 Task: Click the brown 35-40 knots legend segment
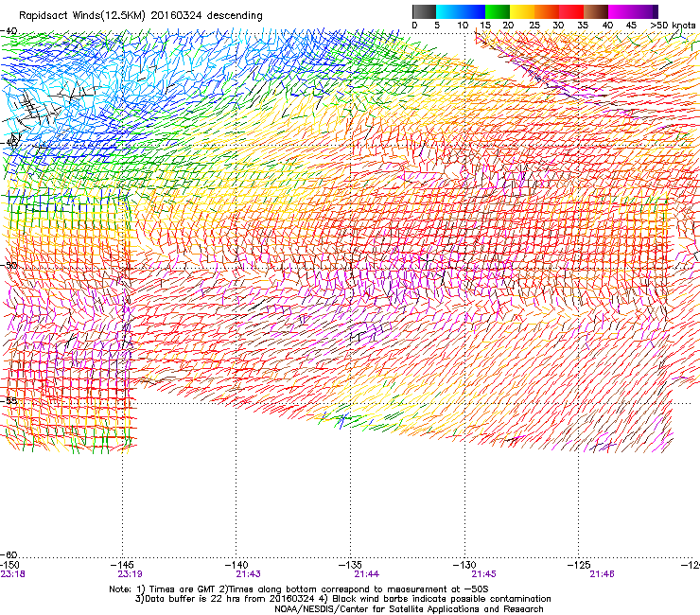coord(596,11)
